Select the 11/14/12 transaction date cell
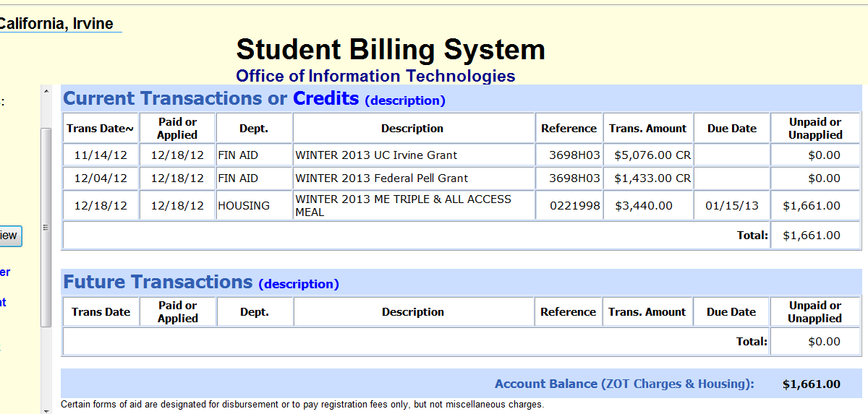This screenshot has height=414, width=868. 101,155
